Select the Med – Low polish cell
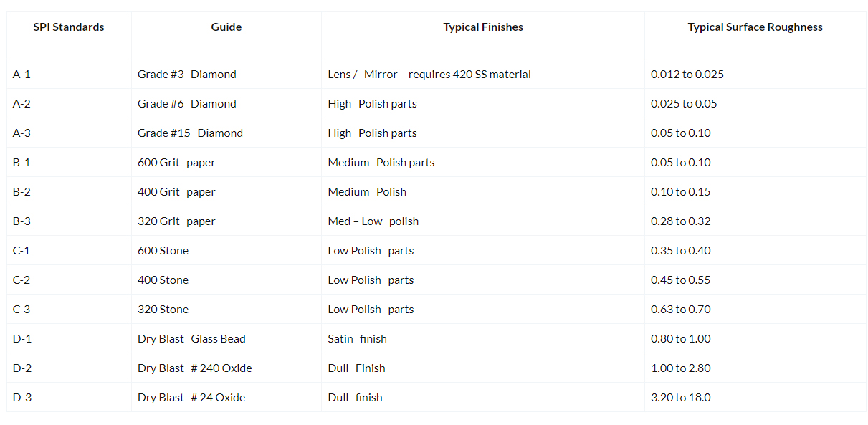 [373, 221]
